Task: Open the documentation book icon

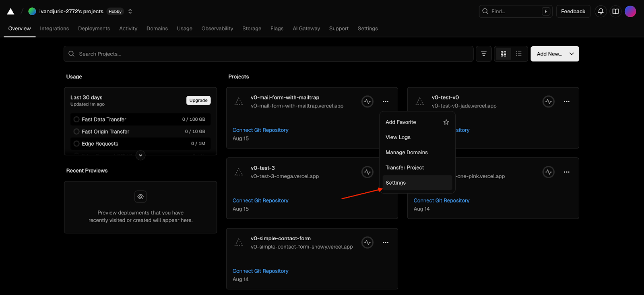Action: tap(615, 11)
